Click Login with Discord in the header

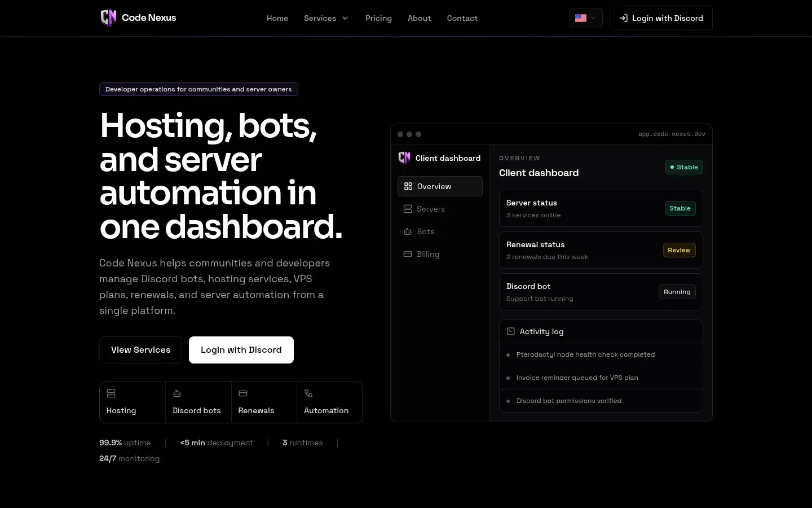[661, 18]
